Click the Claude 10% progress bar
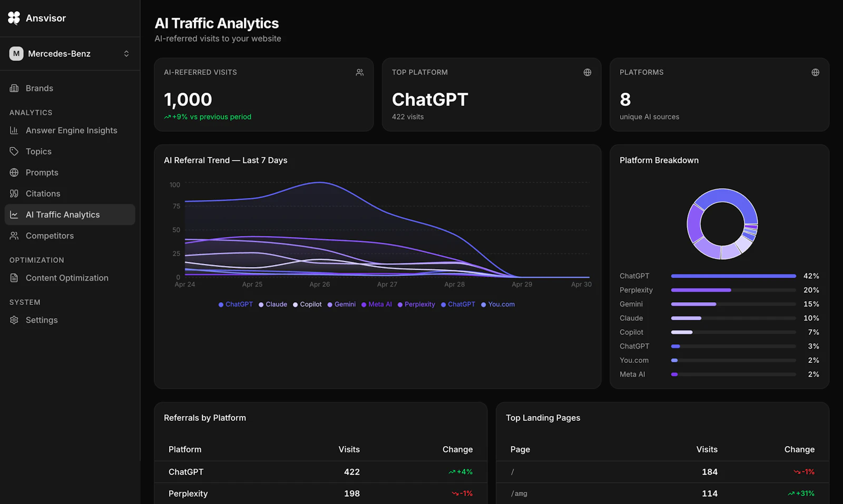Image resolution: width=843 pixels, height=504 pixels. click(733, 318)
